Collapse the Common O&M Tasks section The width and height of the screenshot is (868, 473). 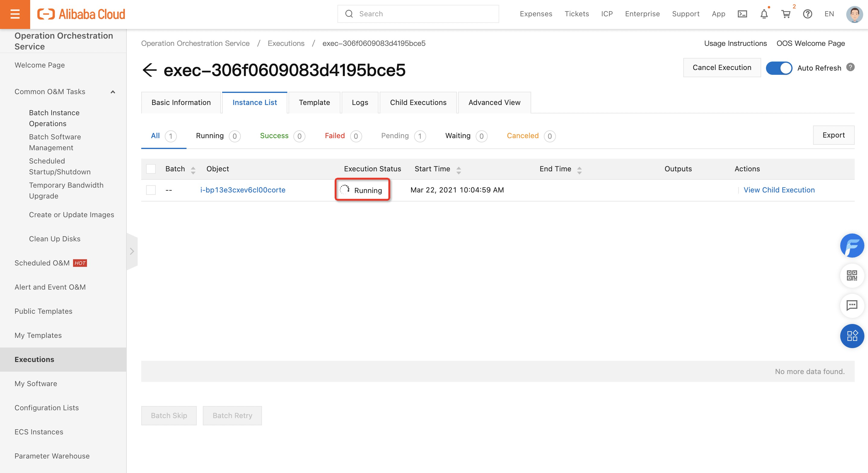(113, 92)
